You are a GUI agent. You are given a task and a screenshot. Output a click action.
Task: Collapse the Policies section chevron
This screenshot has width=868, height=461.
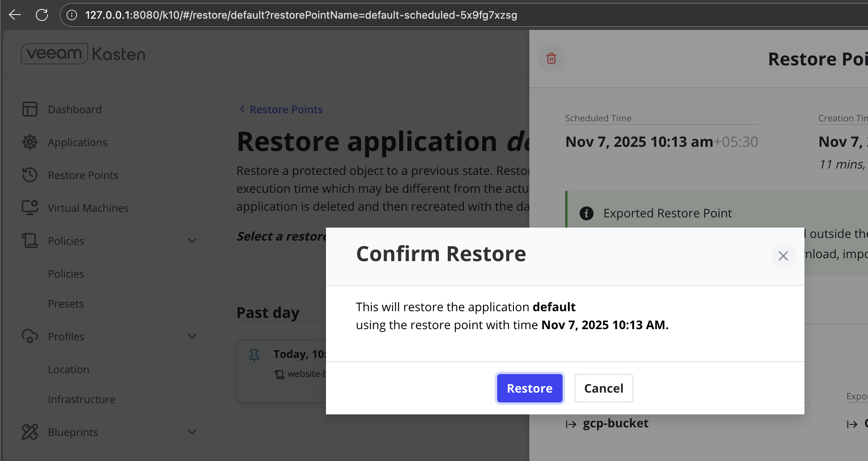click(x=192, y=241)
